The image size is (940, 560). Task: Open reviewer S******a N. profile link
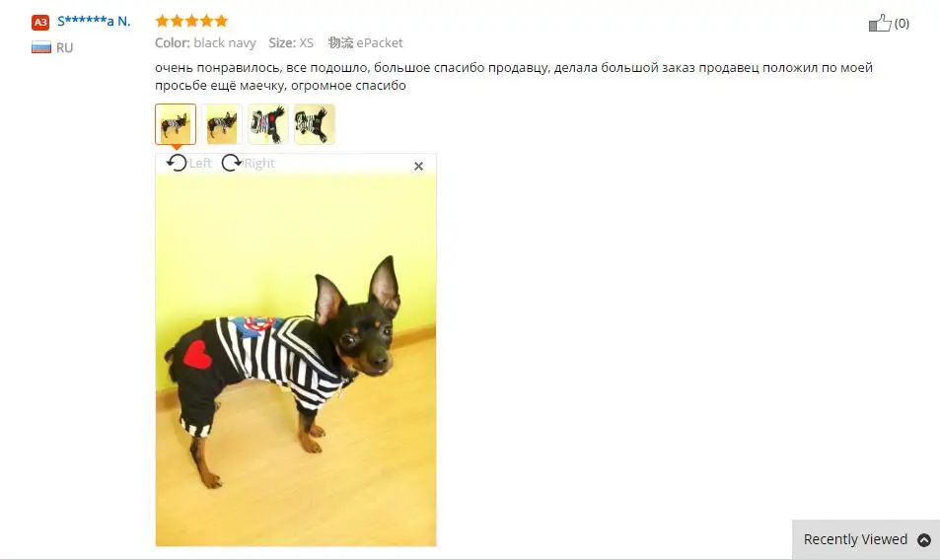coord(94,22)
